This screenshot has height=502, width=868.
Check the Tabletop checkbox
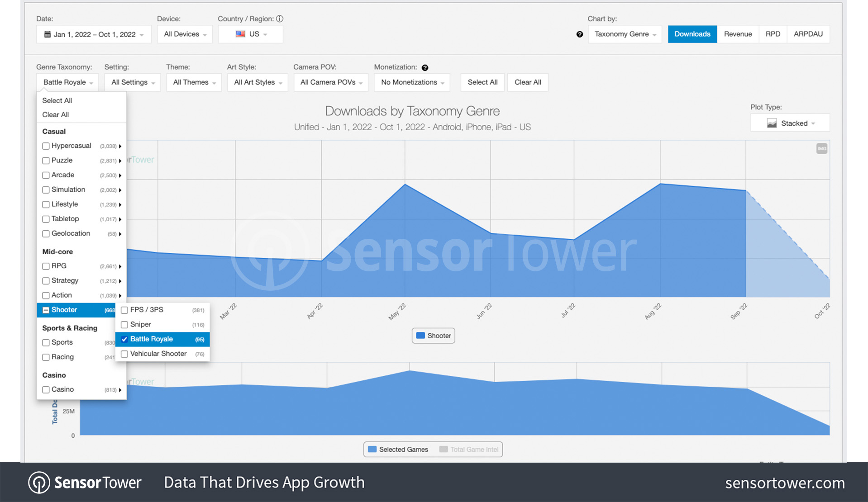coord(46,219)
